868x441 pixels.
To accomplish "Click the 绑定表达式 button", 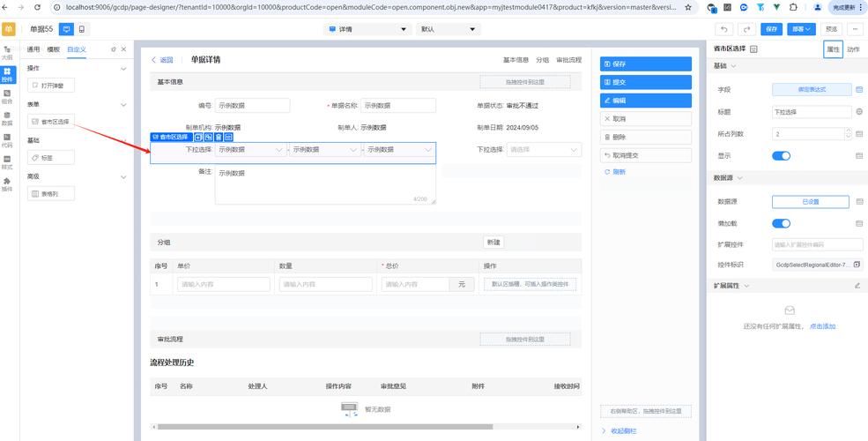I will click(811, 89).
